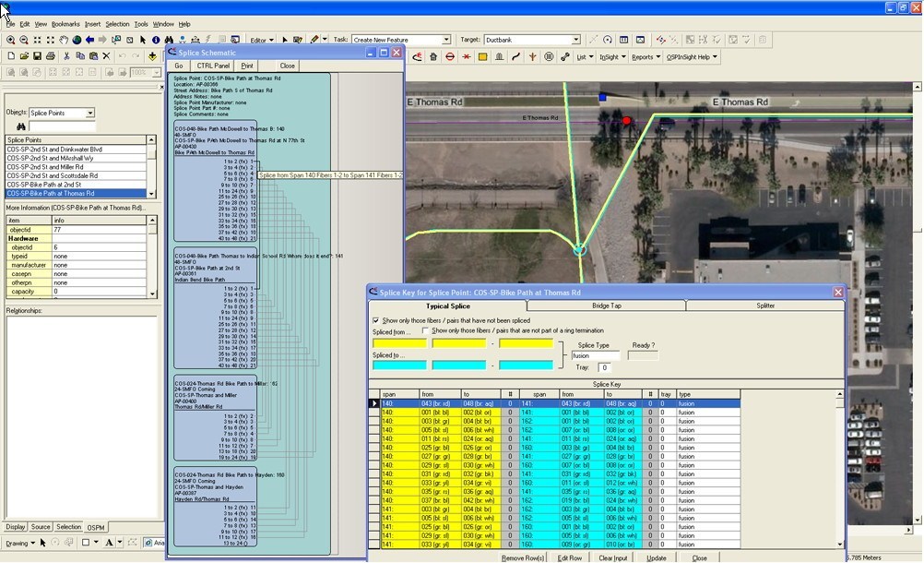Click the CTRL Panel button
Viewport: 924px width, 563px height.
pyautogui.click(x=213, y=66)
